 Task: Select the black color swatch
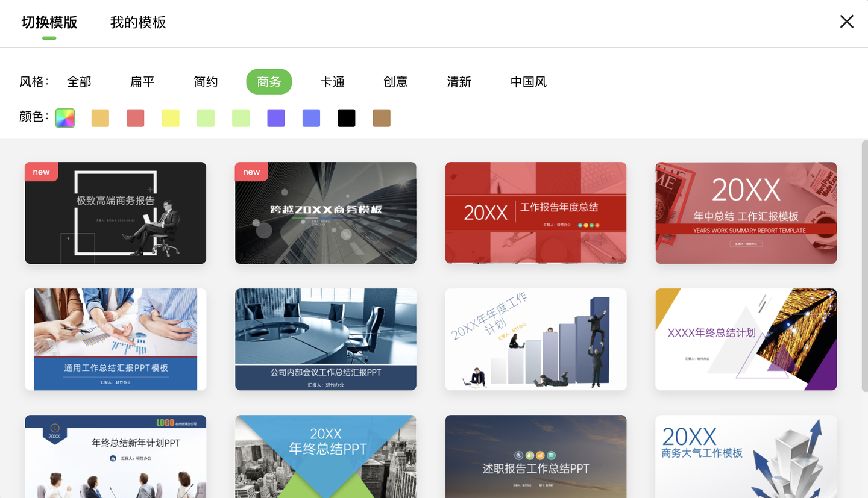point(346,118)
